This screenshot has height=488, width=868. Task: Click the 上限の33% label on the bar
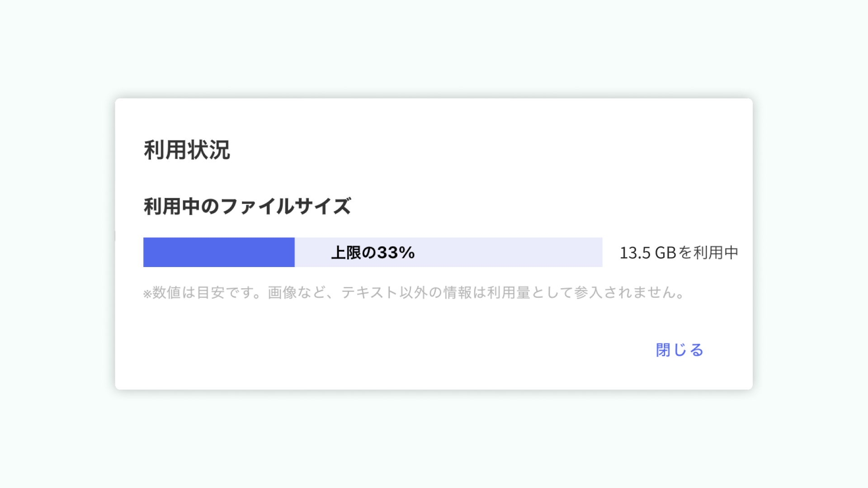click(x=373, y=253)
